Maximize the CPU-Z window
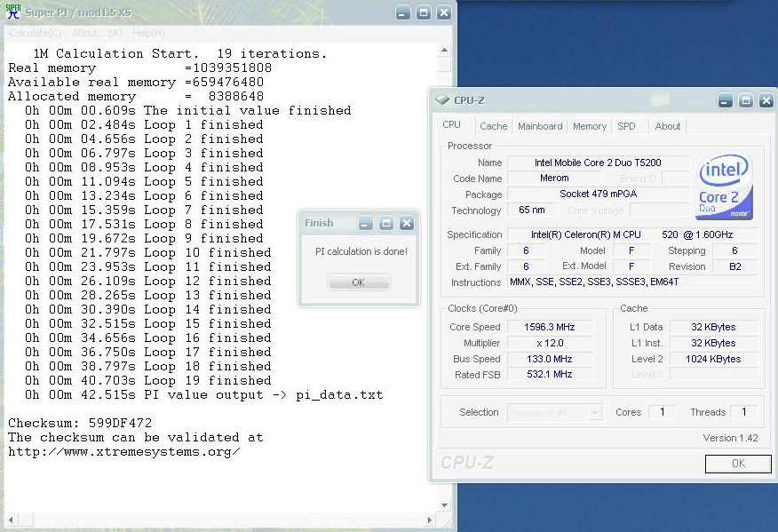The width and height of the screenshot is (778, 532). [x=746, y=100]
